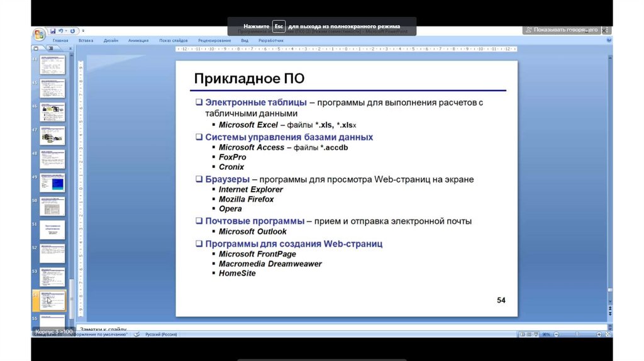Click the Internet Explorer bullet
644x361 pixels.
coord(250,189)
